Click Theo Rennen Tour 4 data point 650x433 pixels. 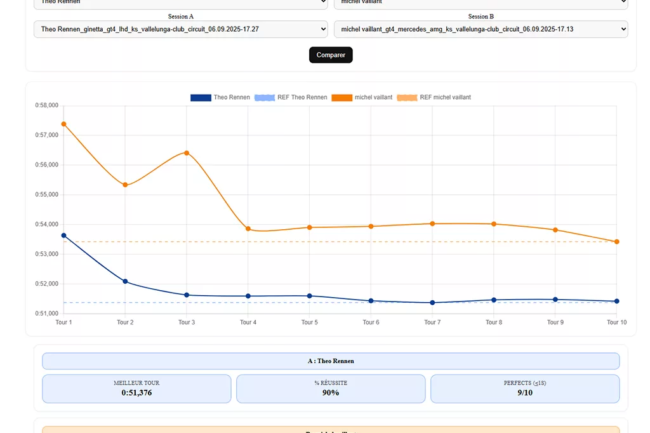point(248,296)
